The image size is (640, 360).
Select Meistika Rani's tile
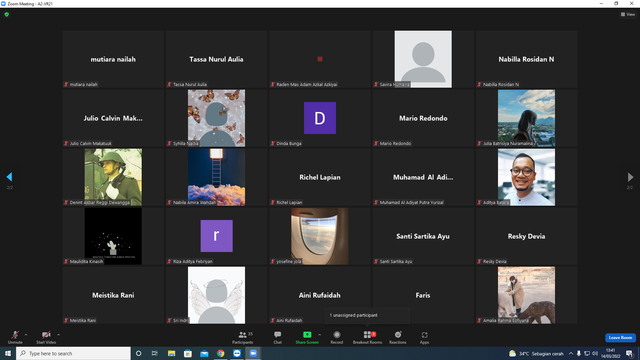coord(113,295)
